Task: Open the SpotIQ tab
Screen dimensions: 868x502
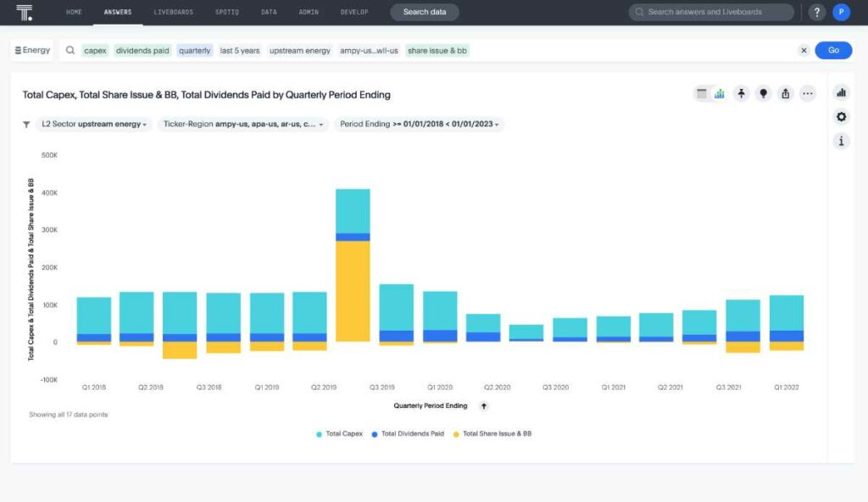Action: tap(227, 12)
